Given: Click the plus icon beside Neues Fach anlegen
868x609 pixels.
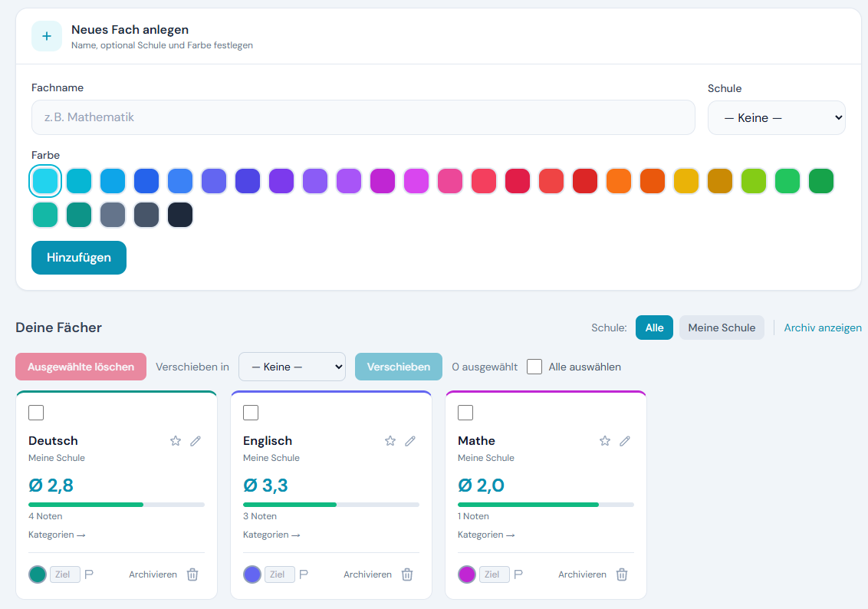Looking at the screenshot, I should [47, 36].
